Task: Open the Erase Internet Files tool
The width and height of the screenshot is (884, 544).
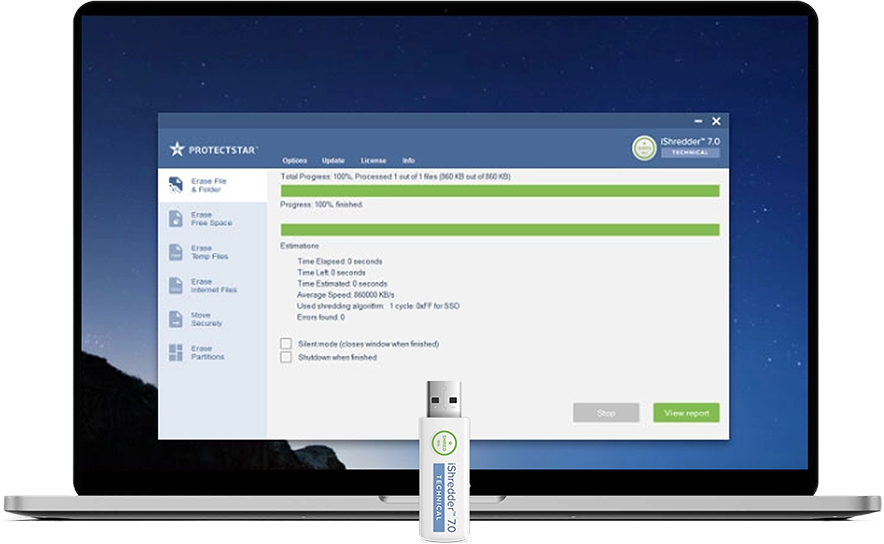Action: pos(175,286)
